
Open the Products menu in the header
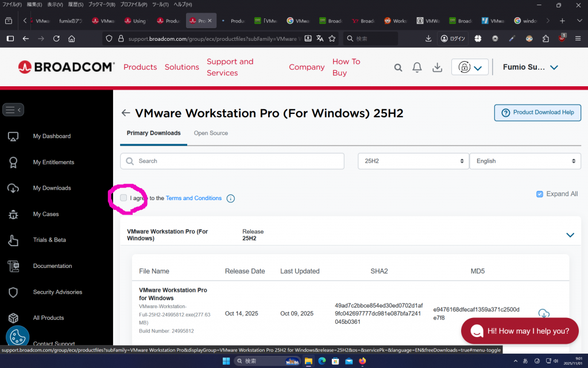click(x=140, y=67)
